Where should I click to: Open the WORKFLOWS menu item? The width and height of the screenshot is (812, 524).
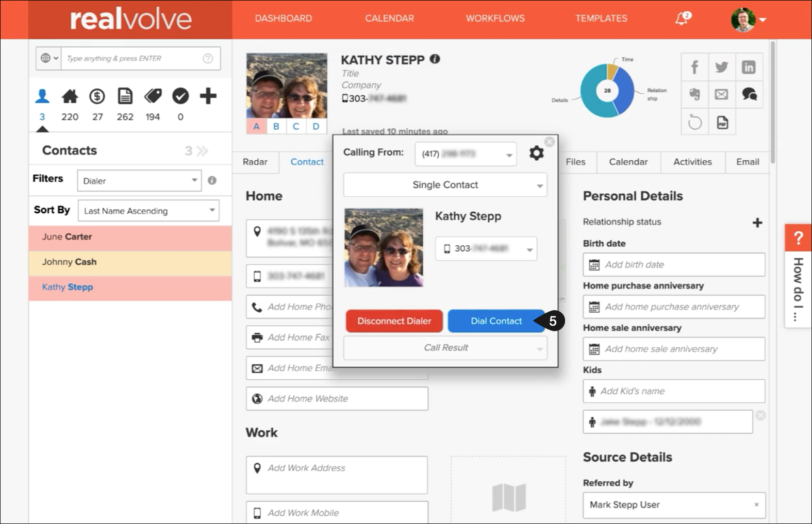pyautogui.click(x=495, y=19)
